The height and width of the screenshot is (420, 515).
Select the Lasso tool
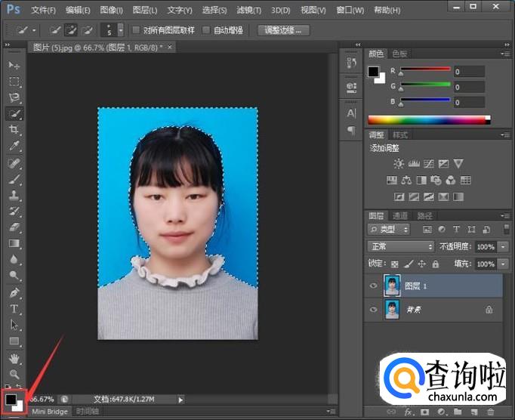coord(14,98)
